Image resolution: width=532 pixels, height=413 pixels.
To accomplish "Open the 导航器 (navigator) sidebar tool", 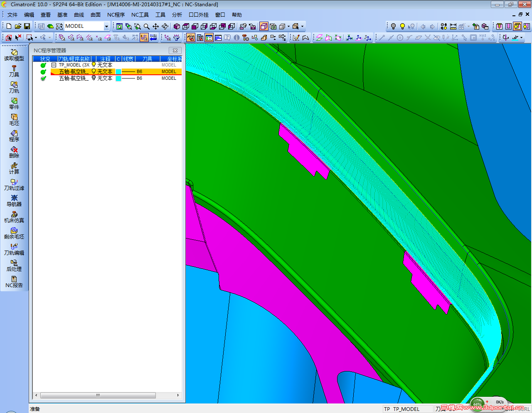I will (14, 201).
